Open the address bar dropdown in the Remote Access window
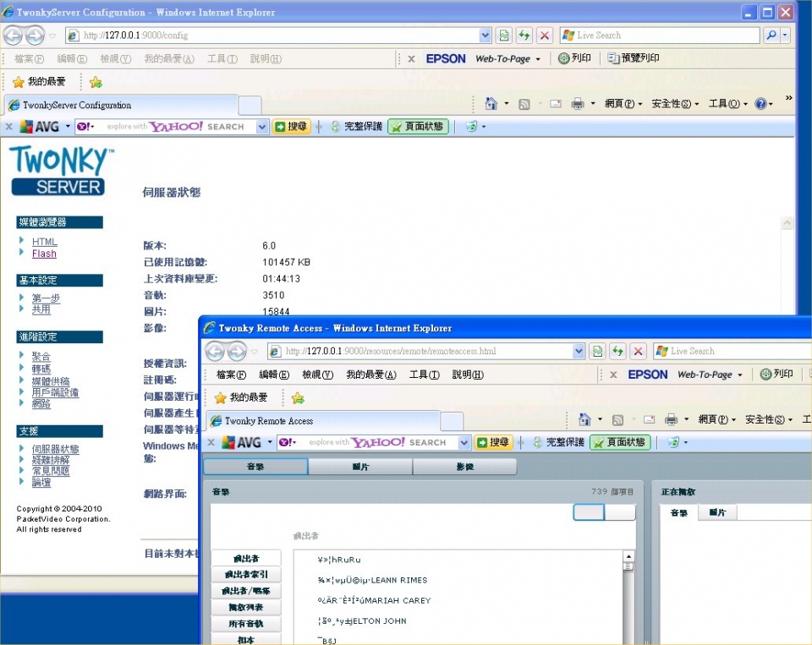This screenshot has width=812, height=645. click(x=579, y=351)
